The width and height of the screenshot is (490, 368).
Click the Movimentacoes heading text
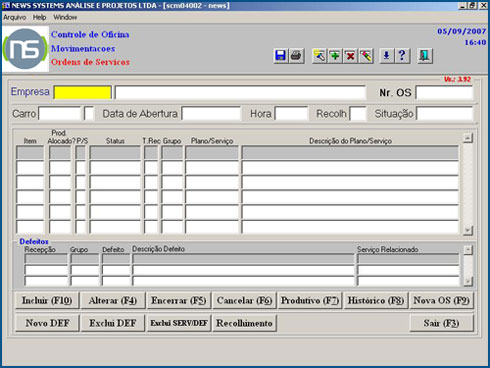(83, 48)
